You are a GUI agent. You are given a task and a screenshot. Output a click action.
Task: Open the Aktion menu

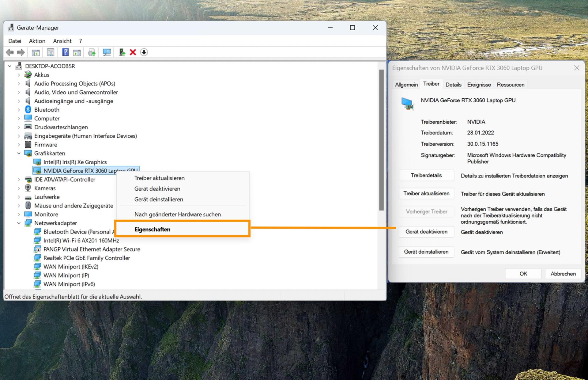tap(37, 41)
